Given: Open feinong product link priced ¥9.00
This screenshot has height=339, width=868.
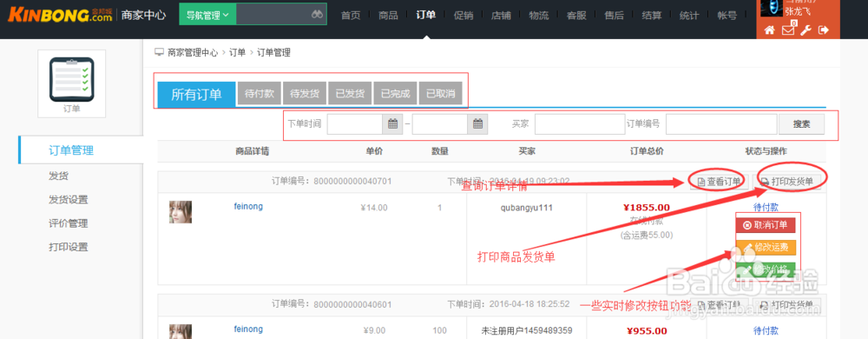Looking at the screenshot, I should point(248,329).
